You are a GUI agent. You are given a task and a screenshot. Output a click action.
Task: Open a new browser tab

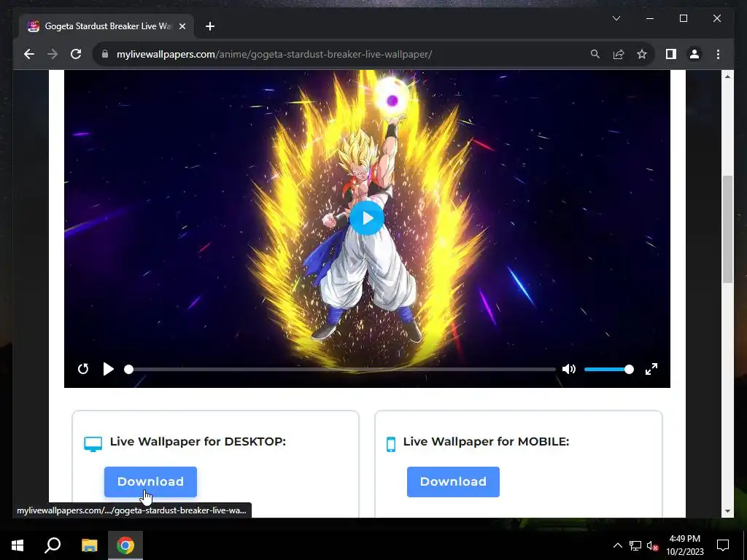pyautogui.click(x=210, y=26)
